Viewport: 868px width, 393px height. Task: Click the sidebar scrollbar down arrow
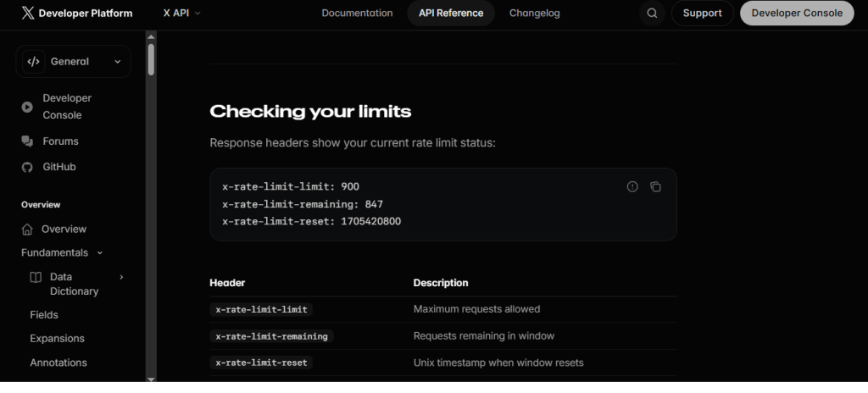point(151,379)
